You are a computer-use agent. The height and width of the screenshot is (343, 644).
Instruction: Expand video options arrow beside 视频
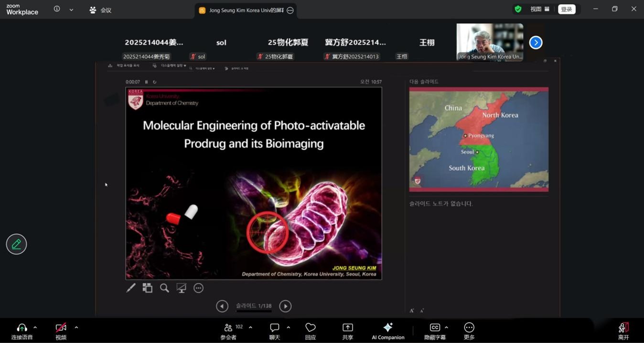click(x=76, y=328)
